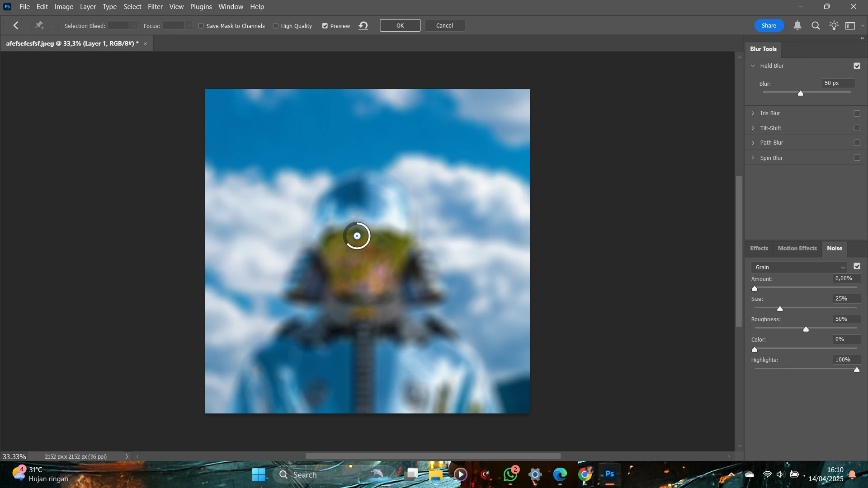
Task: Click the field blur pin on canvas
Action: [x=357, y=236]
